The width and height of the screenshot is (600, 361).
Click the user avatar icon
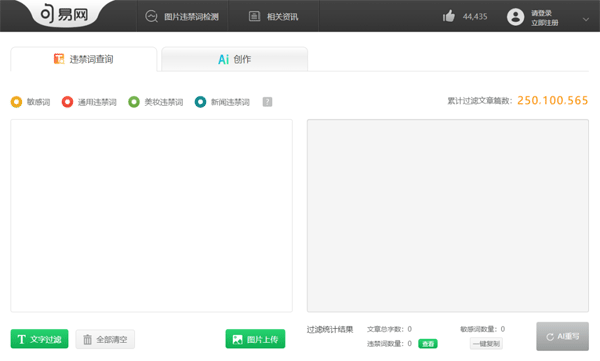pos(515,17)
